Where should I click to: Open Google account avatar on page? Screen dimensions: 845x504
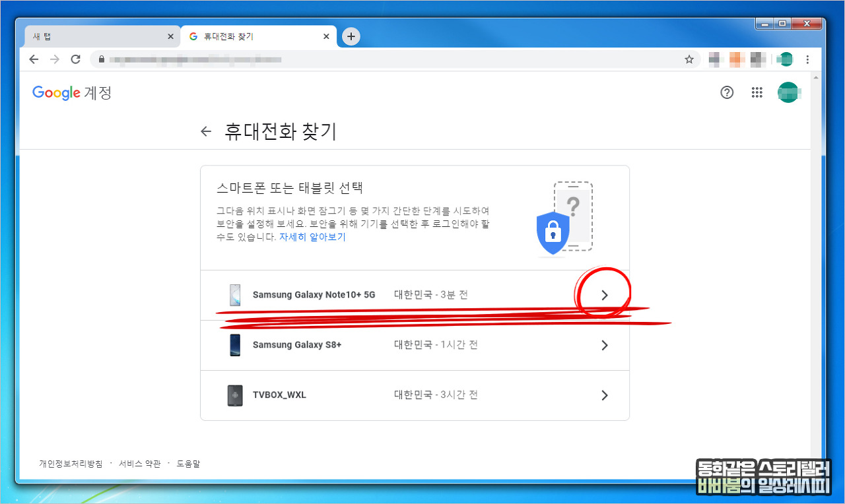click(x=788, y=92)
